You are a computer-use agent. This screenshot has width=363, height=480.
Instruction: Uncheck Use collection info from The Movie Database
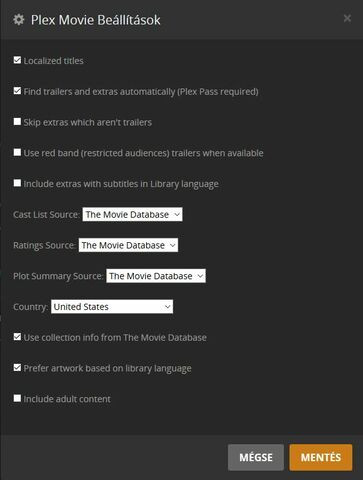pos(17,337)
